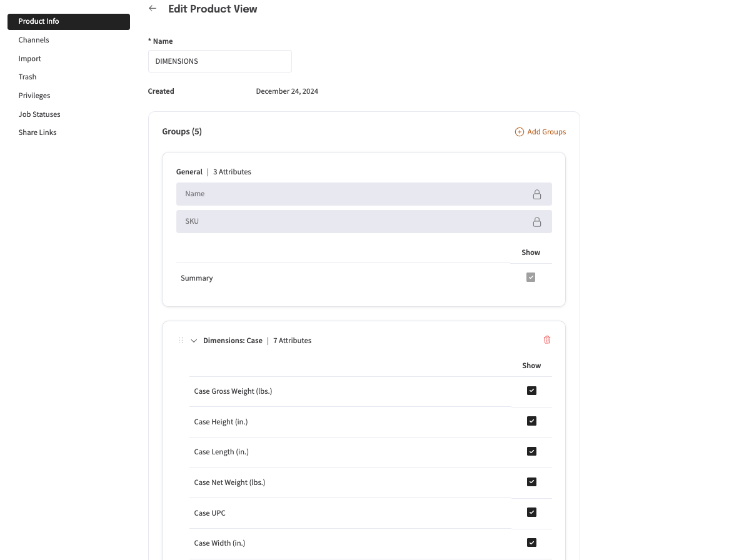Click the drag handle of Dimensions: Case group
The width and height of the screenshot is (729, 560).
(x=181, y=340)
